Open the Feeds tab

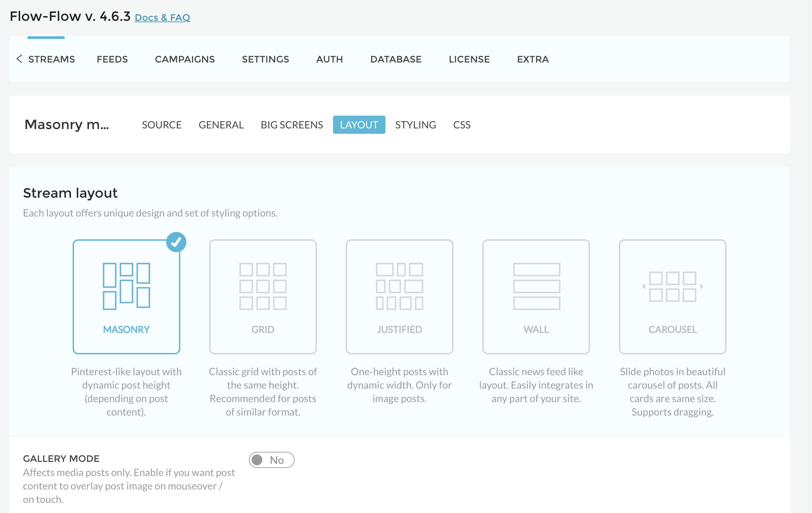click(112, 59)
